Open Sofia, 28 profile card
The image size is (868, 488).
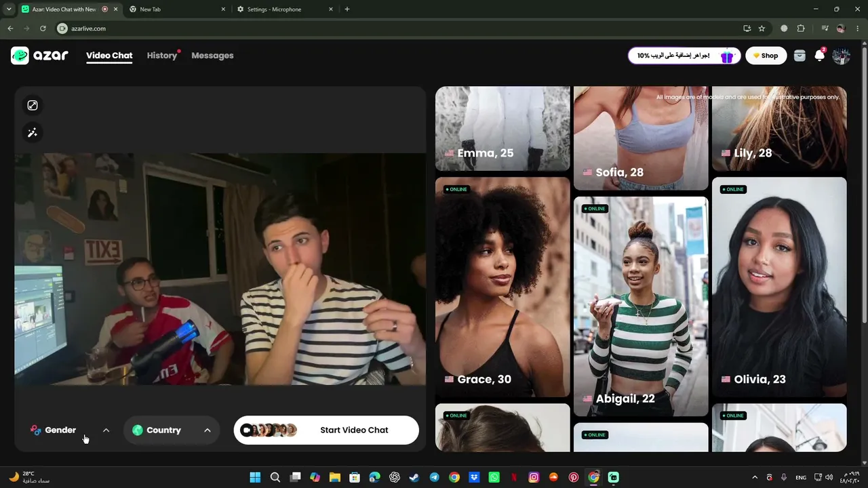(x=641, y=138)
